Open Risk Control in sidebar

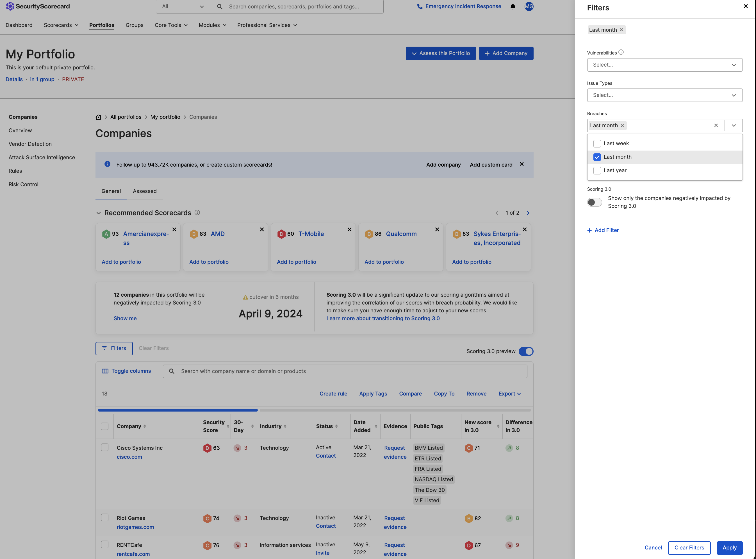pos(23,185)
